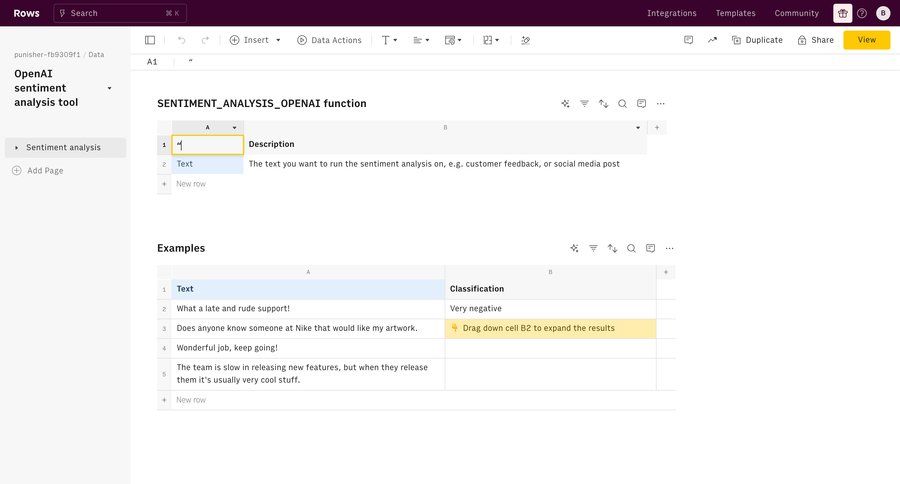Open the Templates menu
Image resolution: width=900 pixels, height=484 pixels.
pyautogui.click(x=735, y=13)
